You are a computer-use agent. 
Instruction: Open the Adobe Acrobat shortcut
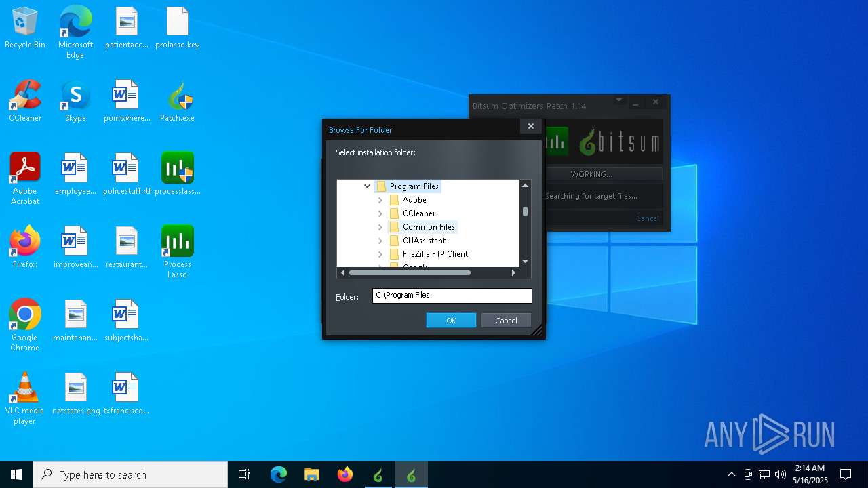point(25,179)
